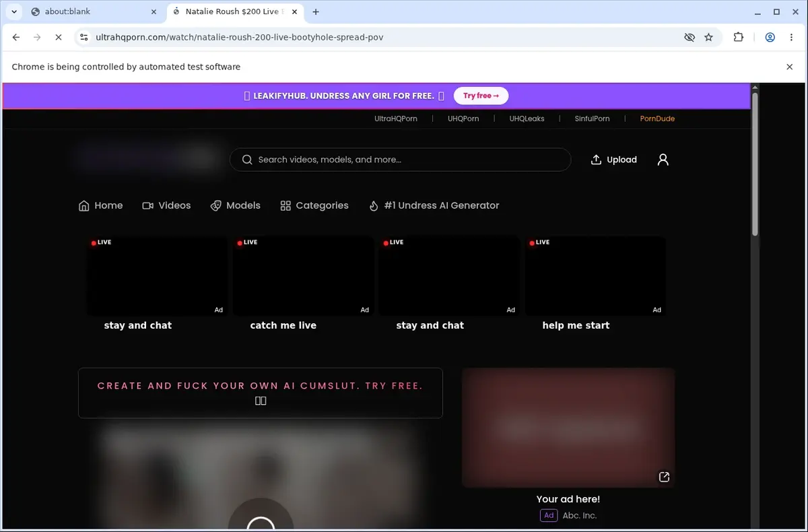This screenshot has width=808, height=532.
Task: Click the magnifier icon in search box
Action: (x=247, y=160)
